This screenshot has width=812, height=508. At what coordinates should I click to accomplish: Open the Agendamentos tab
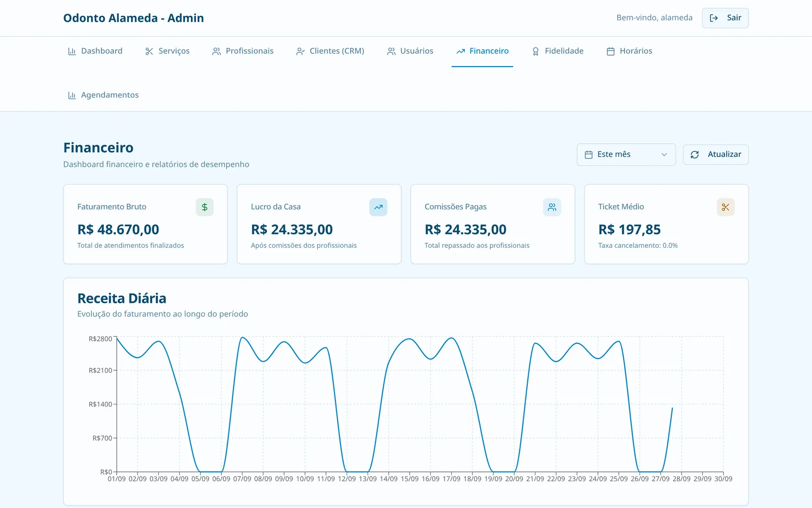(103, 95)
